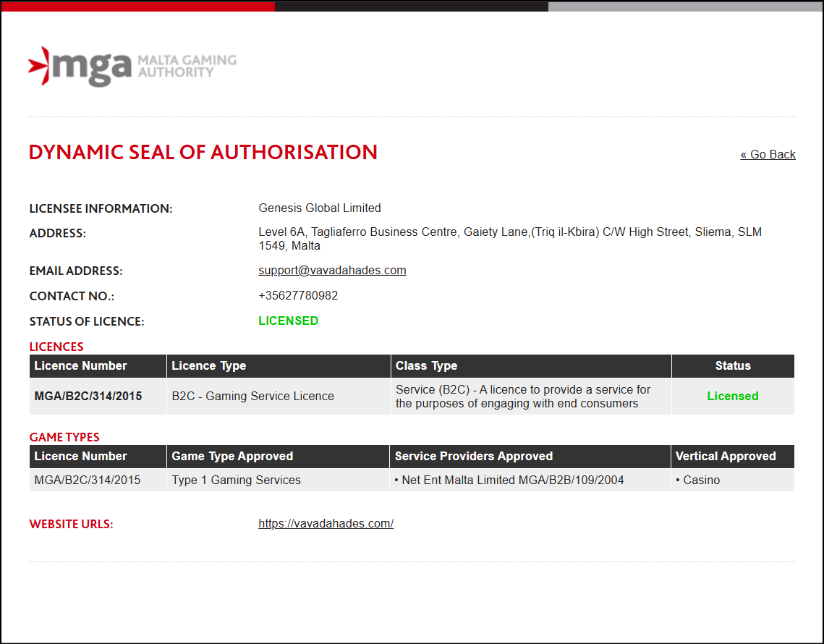
Task: Click the Game Type Approved column header
Action: pyautogui.click(x=232, y=457)
